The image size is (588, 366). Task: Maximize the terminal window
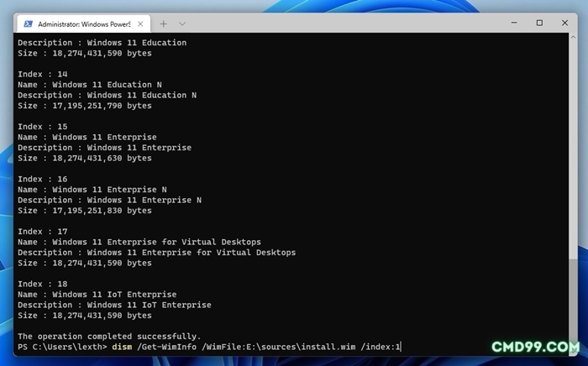[539, 23]
